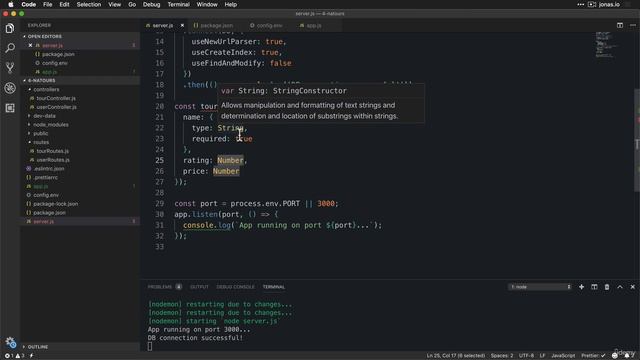Click the Prettier status bar item
The height and width of the screenshot is (360, 640).
593,356
